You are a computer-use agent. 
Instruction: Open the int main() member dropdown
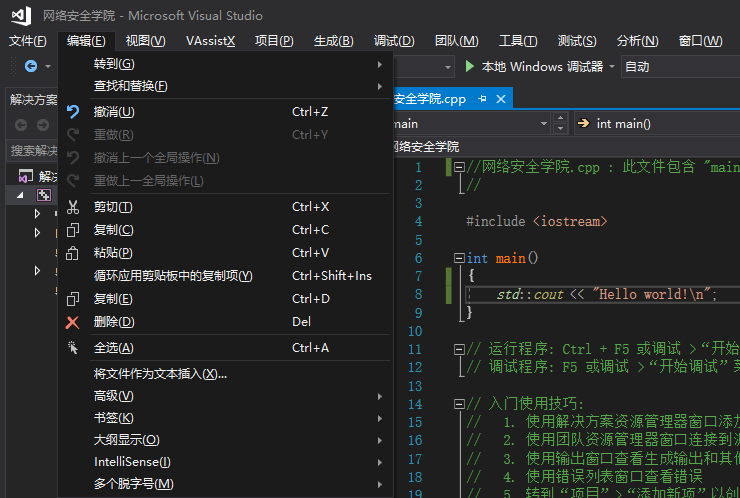(657, 124)
